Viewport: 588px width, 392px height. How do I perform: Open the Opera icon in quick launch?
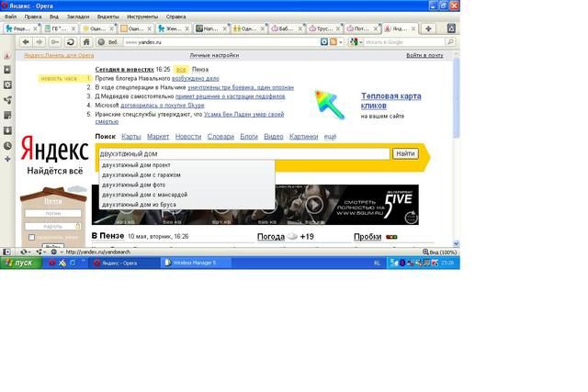tap(52, 263)
